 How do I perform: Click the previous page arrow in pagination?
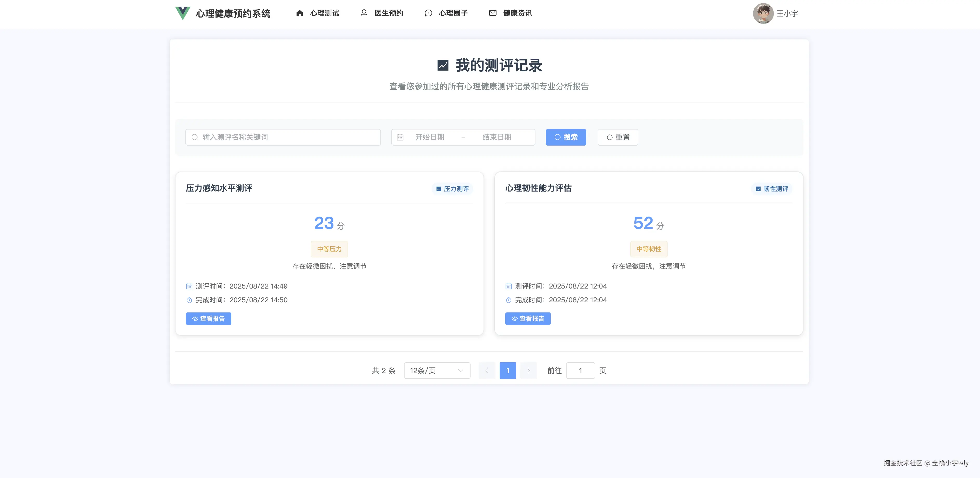tap(487, 370)
